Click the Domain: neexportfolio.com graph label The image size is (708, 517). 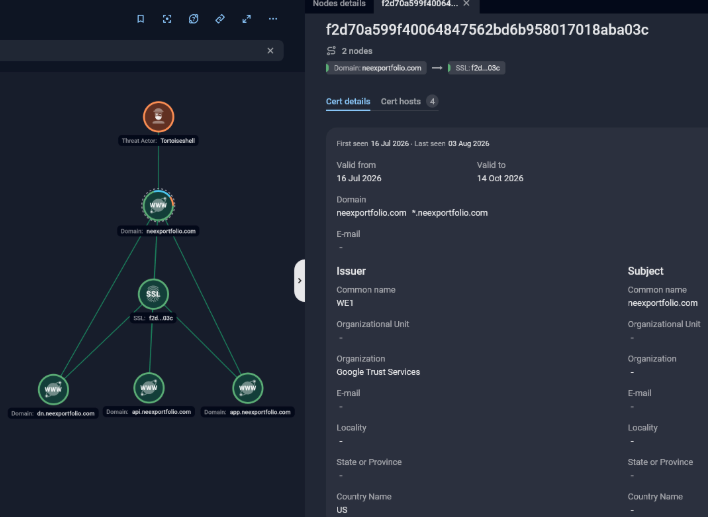coord(158,231)
